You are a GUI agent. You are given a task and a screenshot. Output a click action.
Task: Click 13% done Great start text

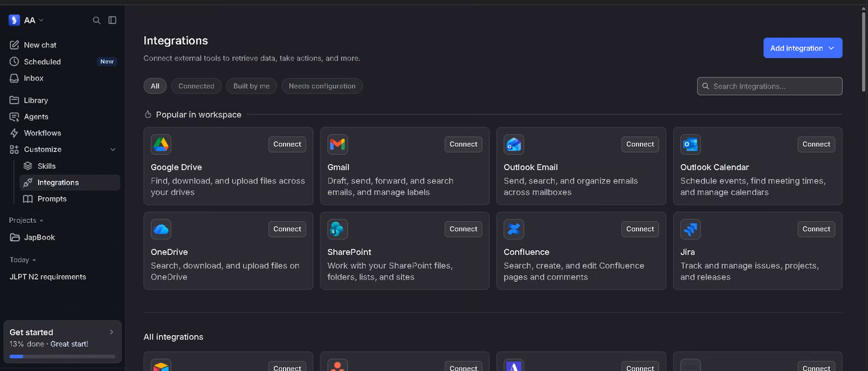tap(49, 344)
